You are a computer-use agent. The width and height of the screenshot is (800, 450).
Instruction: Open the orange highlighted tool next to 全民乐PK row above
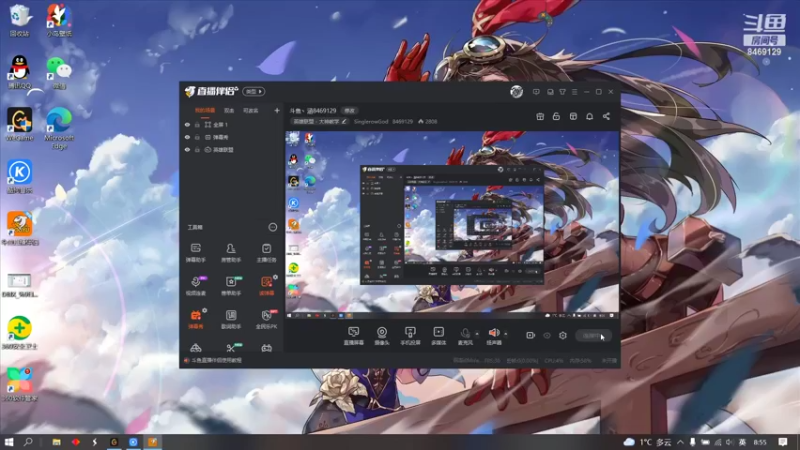[x=266, y=286]
